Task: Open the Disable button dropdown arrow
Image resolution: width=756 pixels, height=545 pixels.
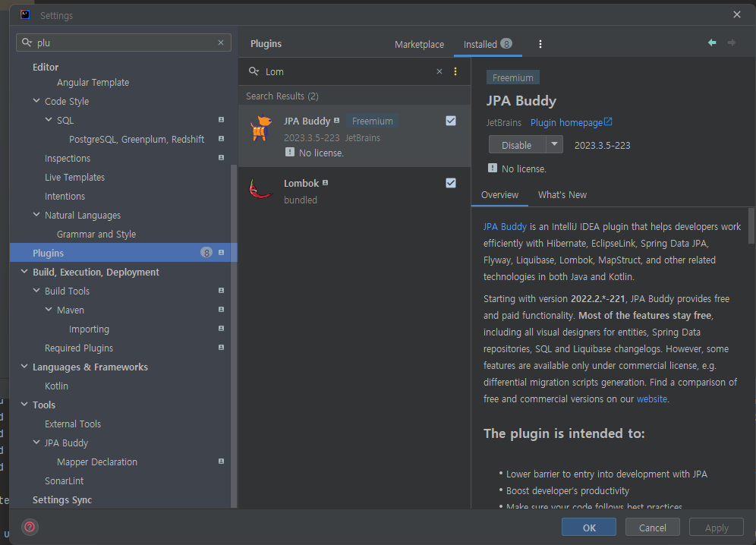Action: coord(554,144)
